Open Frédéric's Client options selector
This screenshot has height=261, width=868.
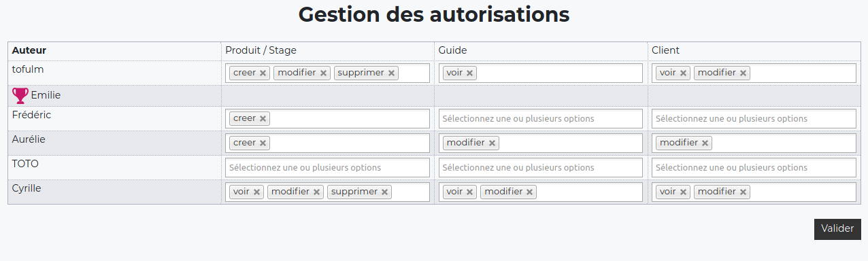pos(754,118)
